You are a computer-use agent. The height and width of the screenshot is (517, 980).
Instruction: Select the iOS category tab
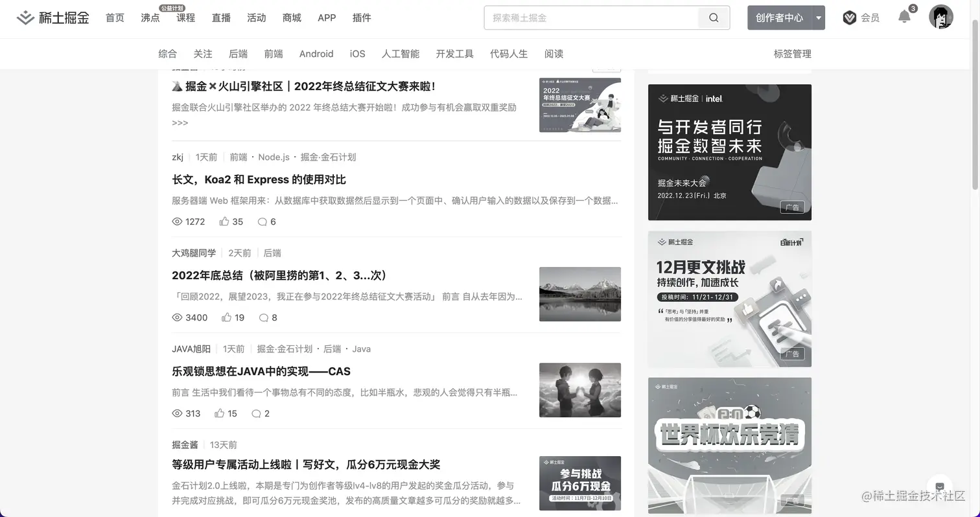pyautogui.click(x=358, y=54)
